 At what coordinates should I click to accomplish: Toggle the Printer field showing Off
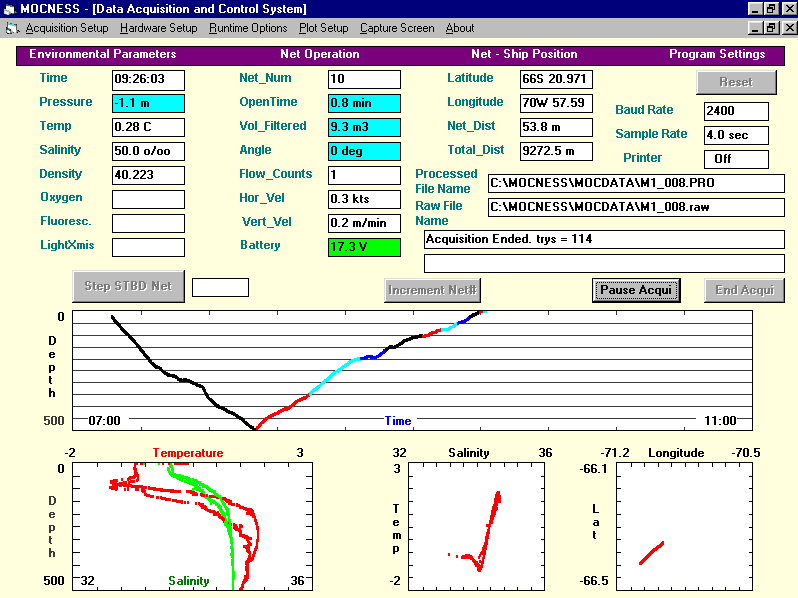736,159
